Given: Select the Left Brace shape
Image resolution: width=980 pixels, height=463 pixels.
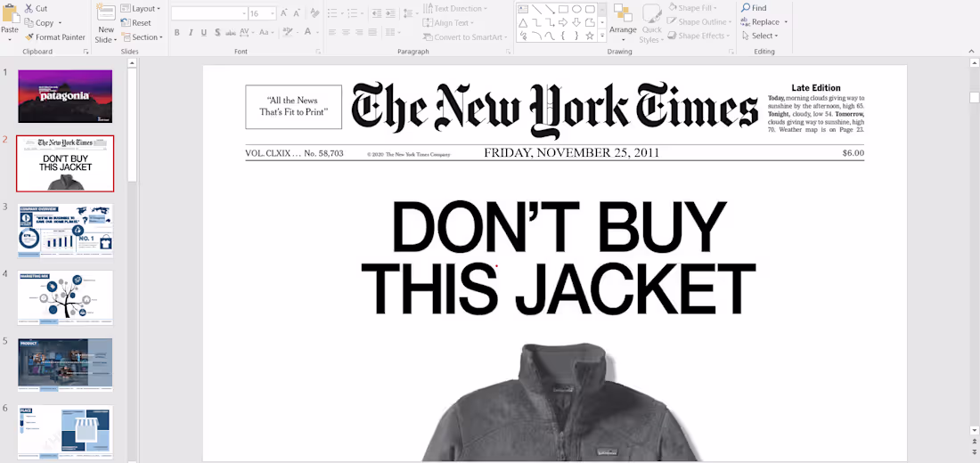Looking at the screenshot, I should click(563, 36).
